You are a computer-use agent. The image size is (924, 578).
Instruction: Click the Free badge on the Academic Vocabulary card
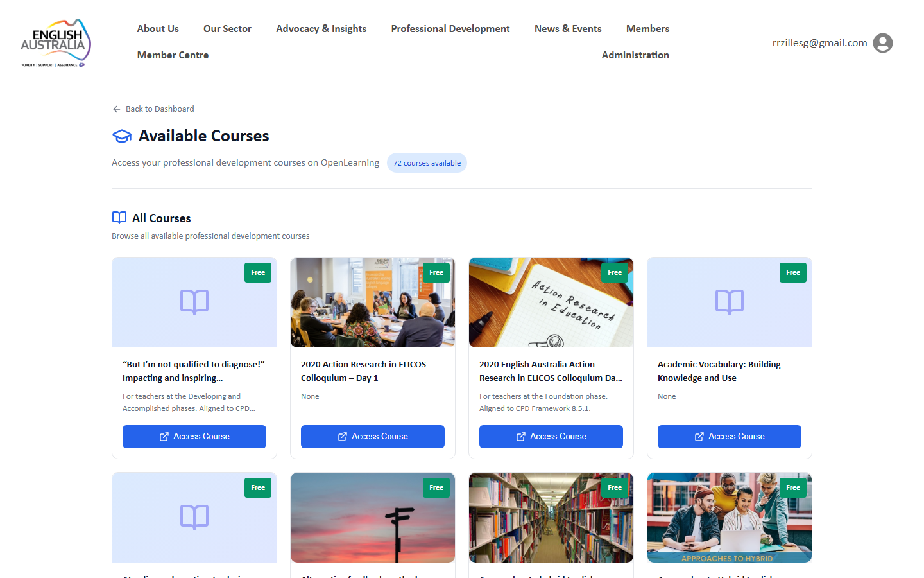point(793,273)
